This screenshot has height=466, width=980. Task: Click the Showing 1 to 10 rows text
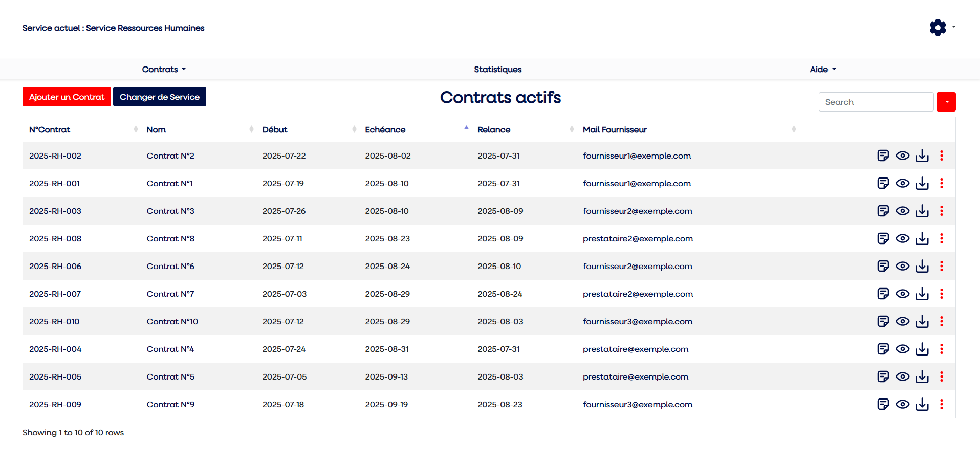click(73, 432)
